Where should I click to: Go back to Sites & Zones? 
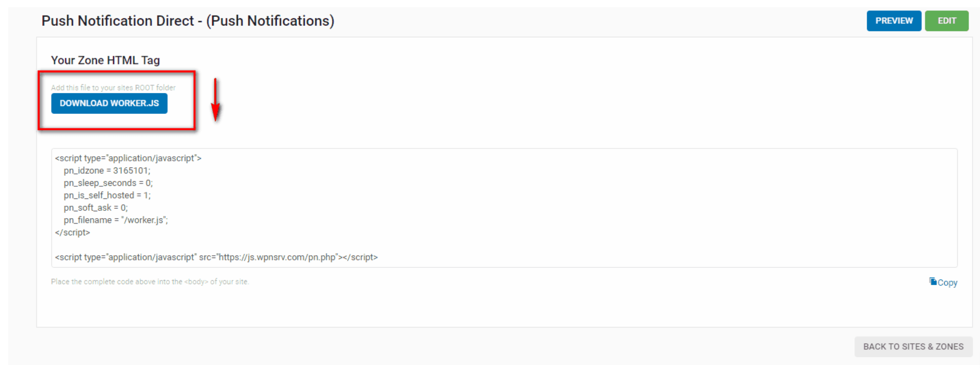point(913,346)
